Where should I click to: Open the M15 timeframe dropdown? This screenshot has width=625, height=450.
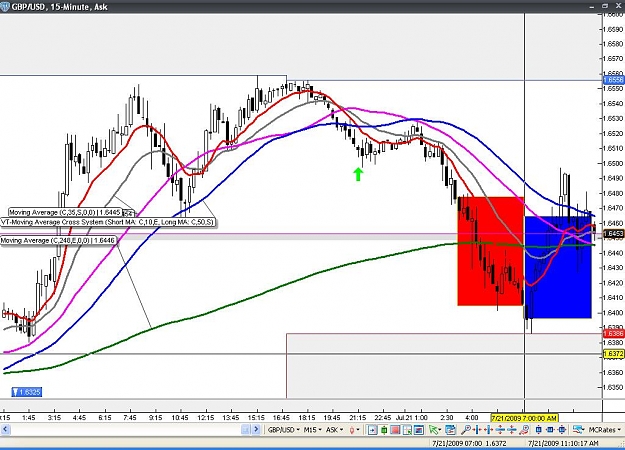point(313,430)
